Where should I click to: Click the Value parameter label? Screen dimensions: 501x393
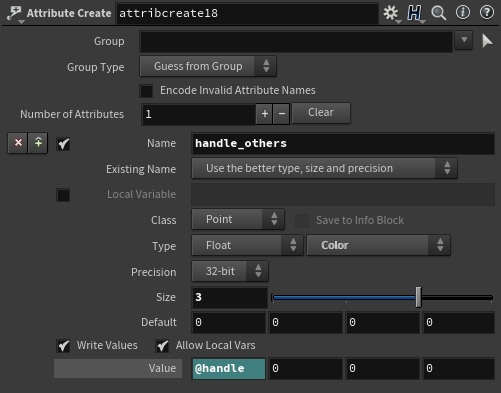(162, 368)
